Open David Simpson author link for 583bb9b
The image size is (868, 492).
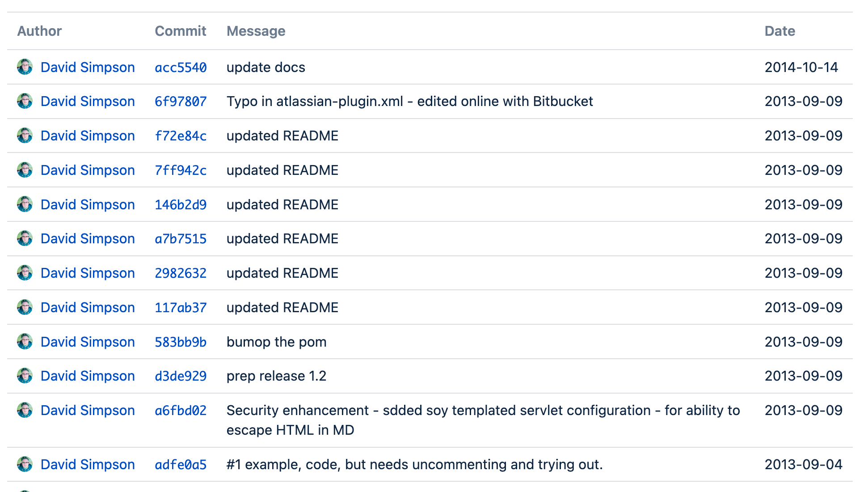pos(88,342)
